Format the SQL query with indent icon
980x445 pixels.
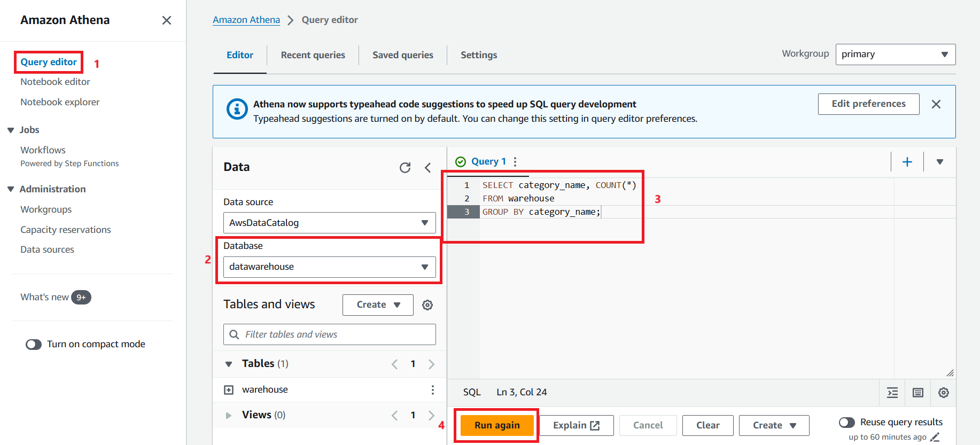point(892,393)
